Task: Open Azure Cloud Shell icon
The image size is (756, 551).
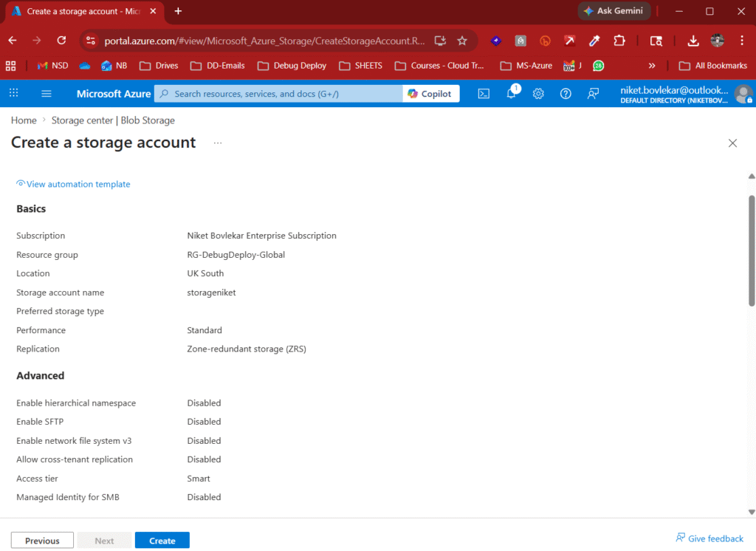Action: pyautogui.click(x=484, y=94)
